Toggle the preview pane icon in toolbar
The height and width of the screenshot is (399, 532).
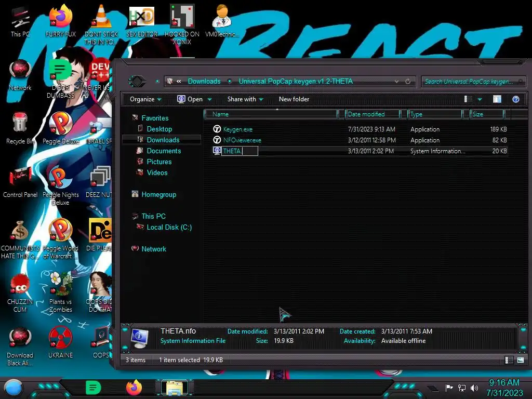click(497, 99)
